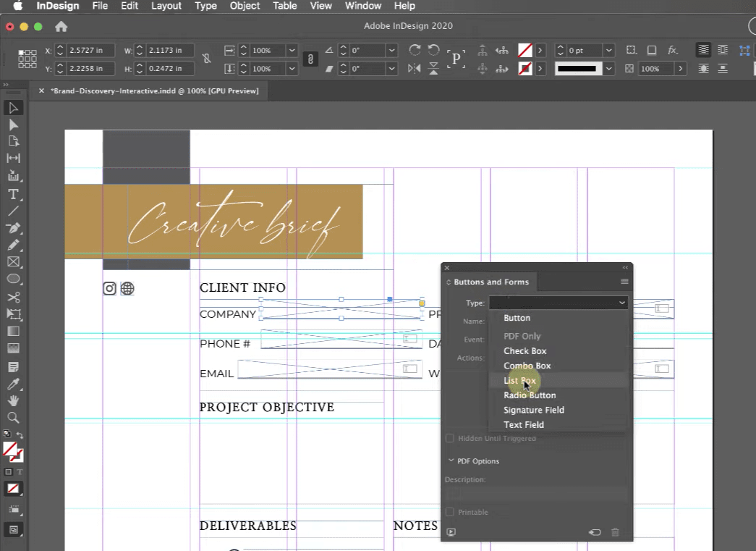The height and width of the screenshot is (551, 756).
Task: Open the Buttons and Forms panel menu
Action: pos(624,281)
